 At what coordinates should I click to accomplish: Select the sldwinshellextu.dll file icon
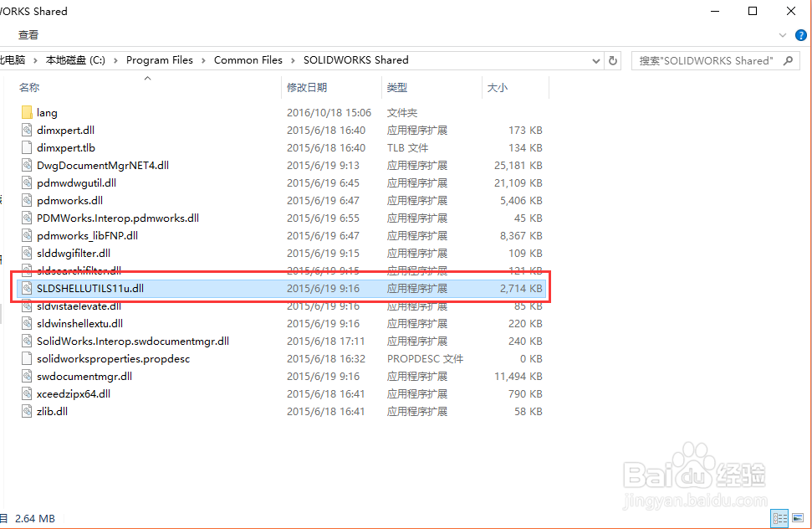[x=27, y=324]
